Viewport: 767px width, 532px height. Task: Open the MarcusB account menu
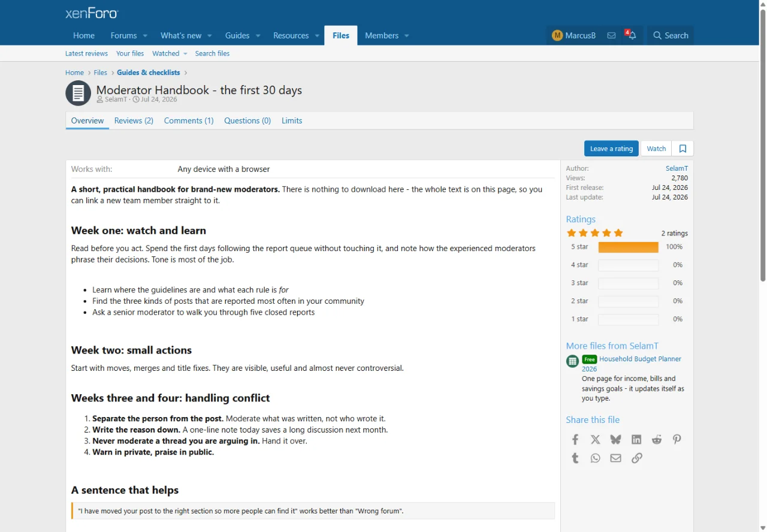574,35
